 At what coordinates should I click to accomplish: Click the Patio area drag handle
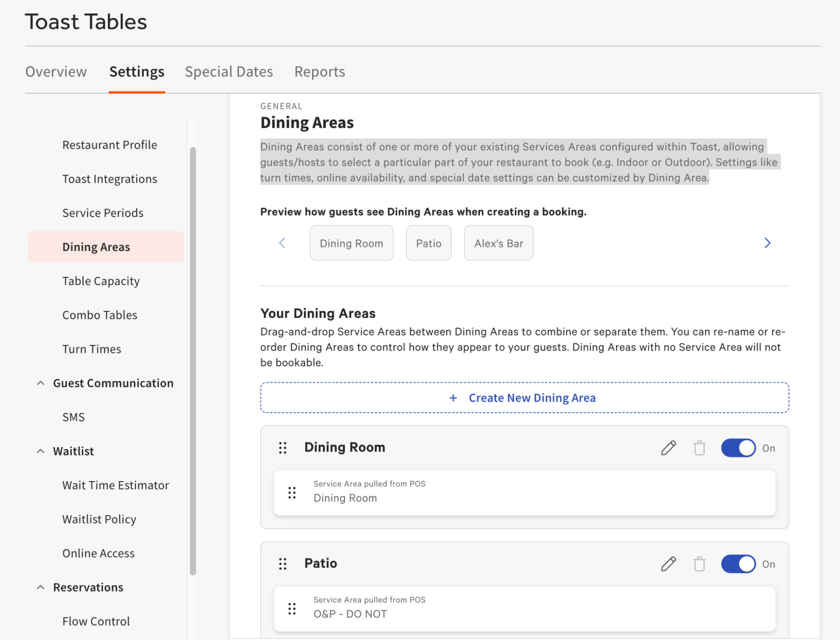tap(283, 564)
